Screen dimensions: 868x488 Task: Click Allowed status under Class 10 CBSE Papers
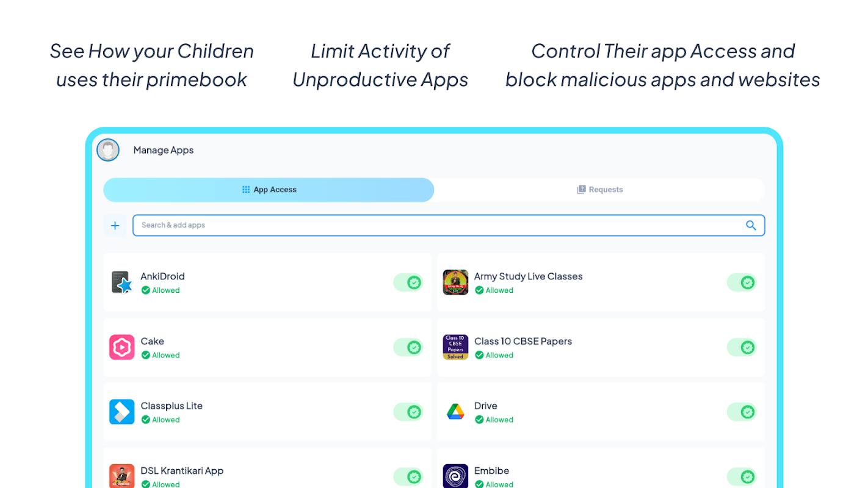(494, 355)
